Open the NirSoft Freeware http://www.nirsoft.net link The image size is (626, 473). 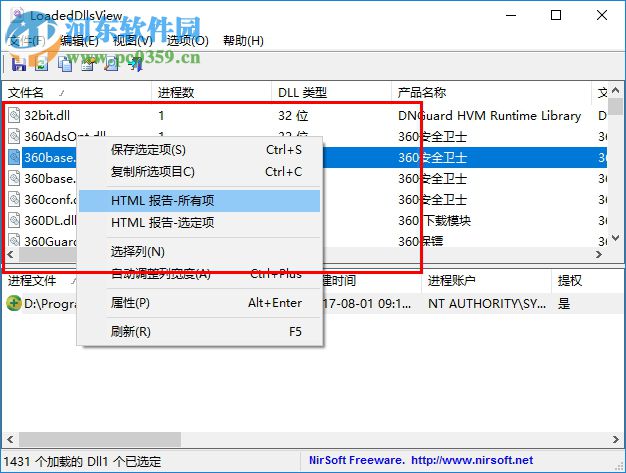[421, 460]
